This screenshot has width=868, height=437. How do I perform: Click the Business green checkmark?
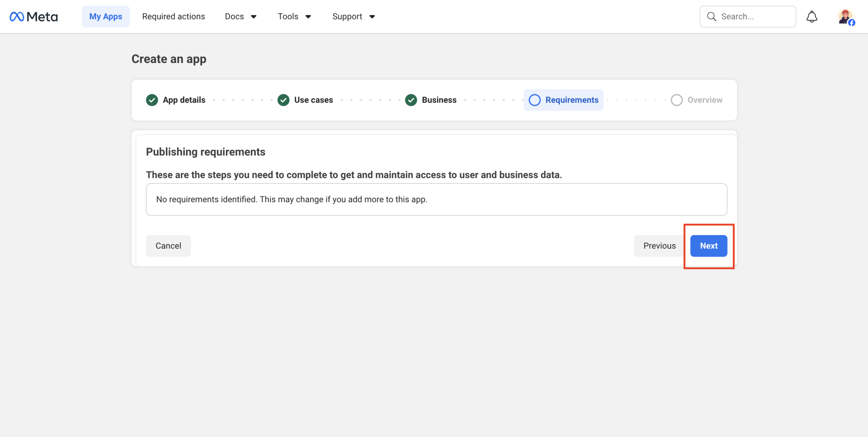coord(411,100)
